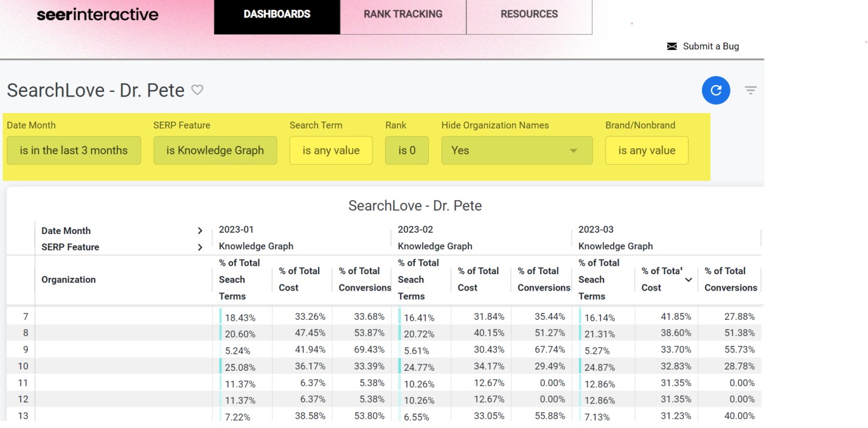Click the Search Term filter field
The height and width of the screenshot is (428, 868).
331,150
